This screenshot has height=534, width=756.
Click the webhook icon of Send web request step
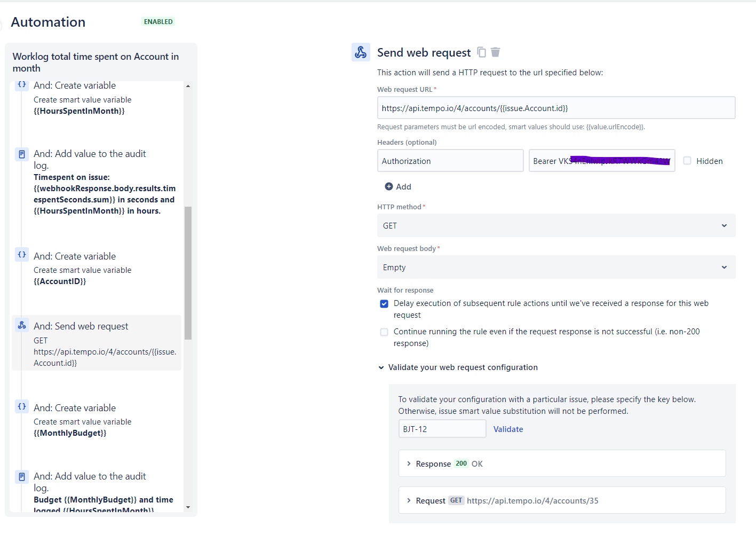click(22, 325)
